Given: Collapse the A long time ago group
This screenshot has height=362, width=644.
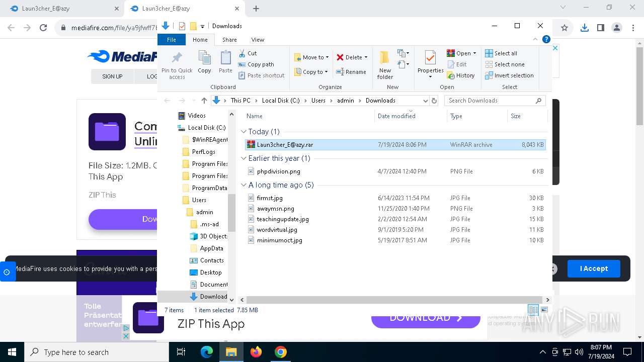Looking at the screenshot, I should (x=244, y=185).
